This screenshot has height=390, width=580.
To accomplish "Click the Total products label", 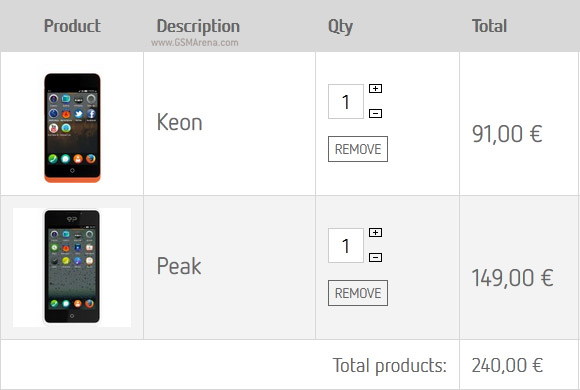I will point(390,366).
